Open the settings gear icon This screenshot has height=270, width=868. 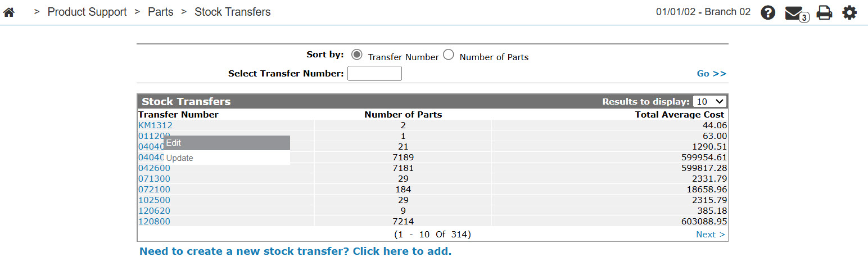pyautogui.click(x=849, y=12)
